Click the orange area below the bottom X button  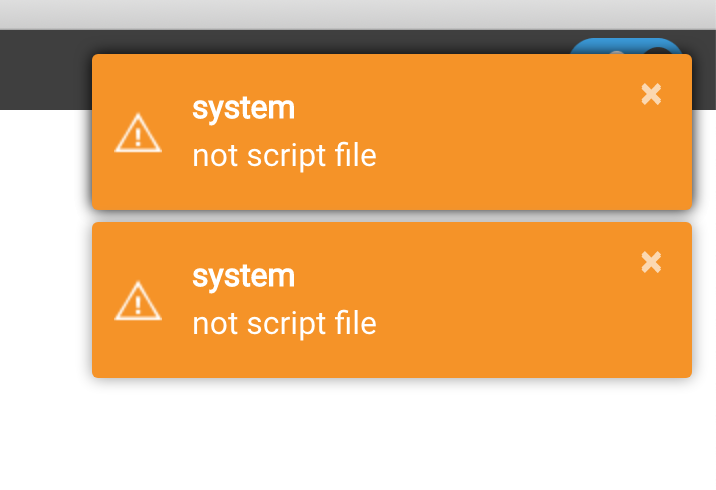click(x=651, y=328)
